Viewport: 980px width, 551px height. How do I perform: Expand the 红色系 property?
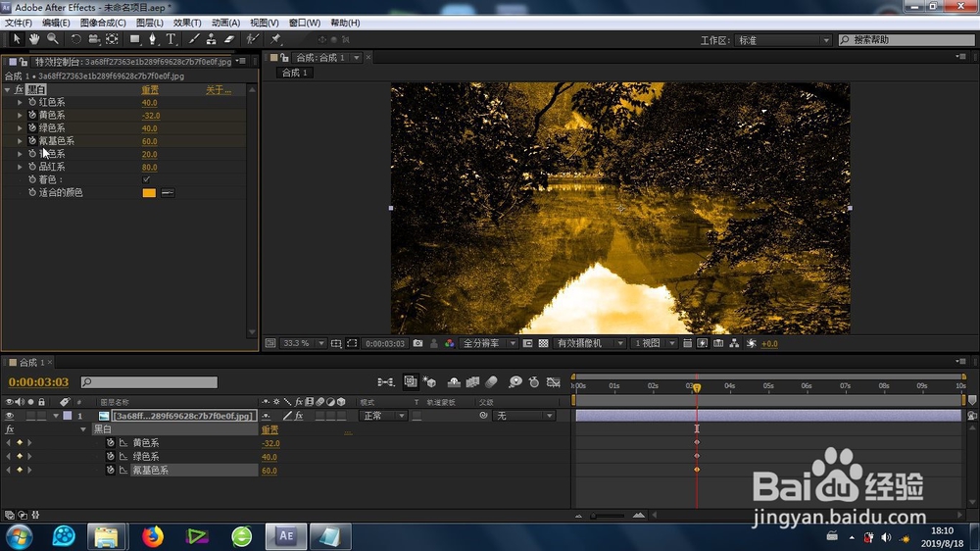point(20,102)
